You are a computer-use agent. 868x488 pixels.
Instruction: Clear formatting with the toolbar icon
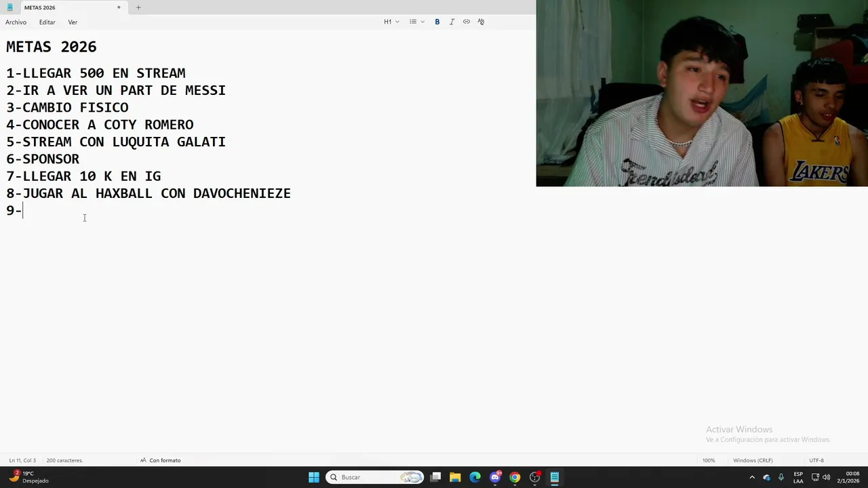[x=481, y=22]
